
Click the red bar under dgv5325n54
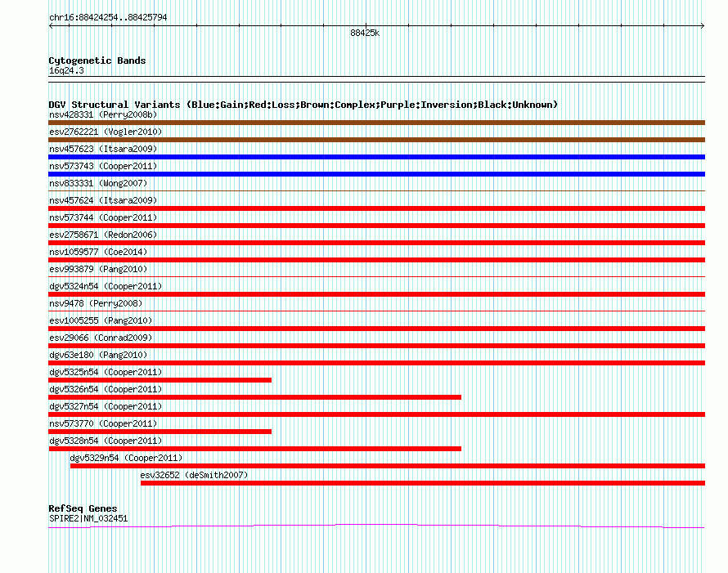click(160, 380)
